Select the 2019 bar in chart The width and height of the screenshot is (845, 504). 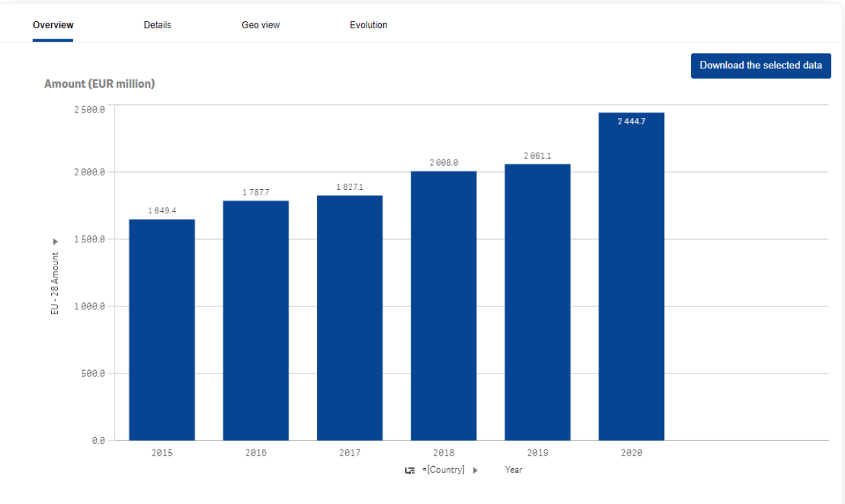537,302
